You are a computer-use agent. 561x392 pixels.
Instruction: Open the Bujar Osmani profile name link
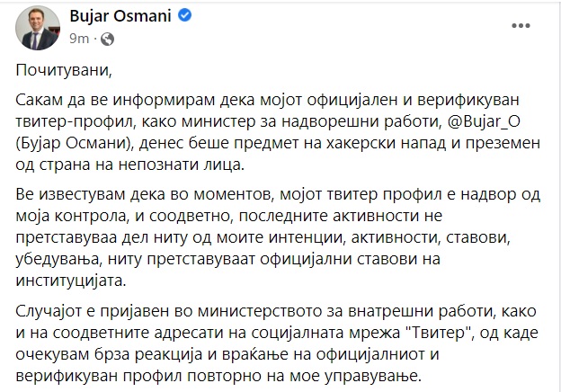pyautogui.click(x=120, y=16)
